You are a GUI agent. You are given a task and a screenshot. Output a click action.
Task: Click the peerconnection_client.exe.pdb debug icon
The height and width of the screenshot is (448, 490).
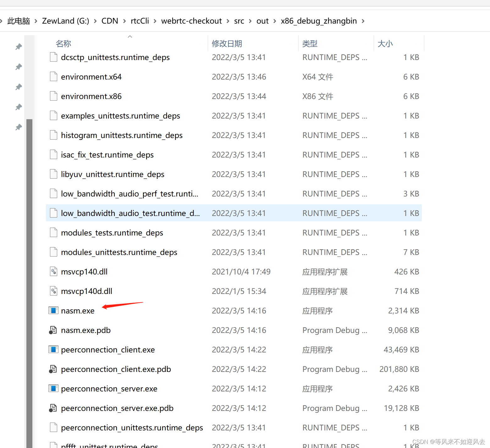[x=53, y=369]
